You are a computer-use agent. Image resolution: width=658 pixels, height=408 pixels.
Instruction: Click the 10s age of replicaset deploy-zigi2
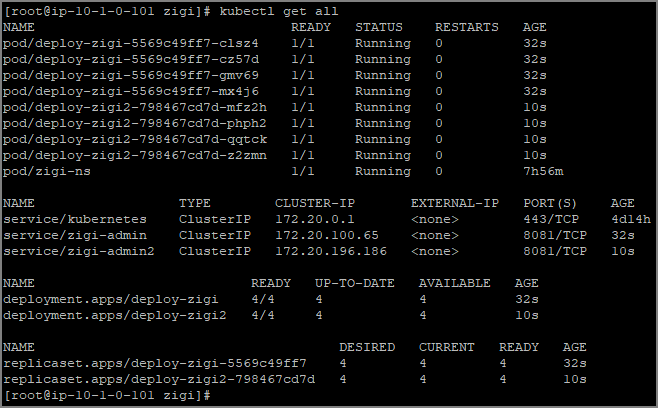574,379
